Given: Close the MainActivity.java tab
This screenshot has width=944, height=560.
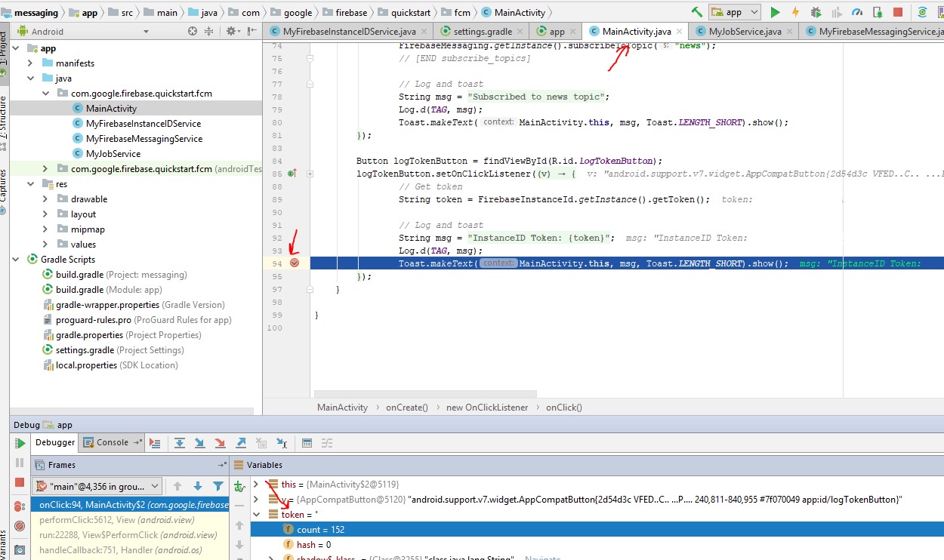Looking at the screenshot, I should pyautogui.click(x=680, y=32).
